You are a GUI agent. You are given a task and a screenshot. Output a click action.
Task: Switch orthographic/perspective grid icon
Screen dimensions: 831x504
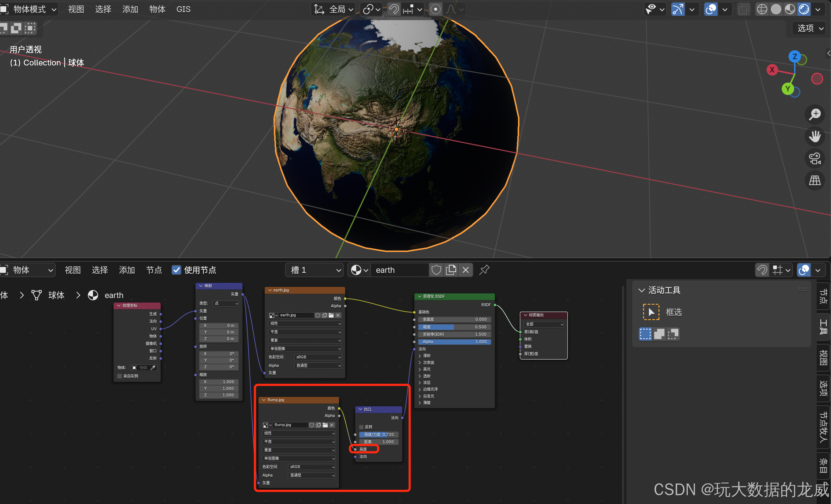815,180
